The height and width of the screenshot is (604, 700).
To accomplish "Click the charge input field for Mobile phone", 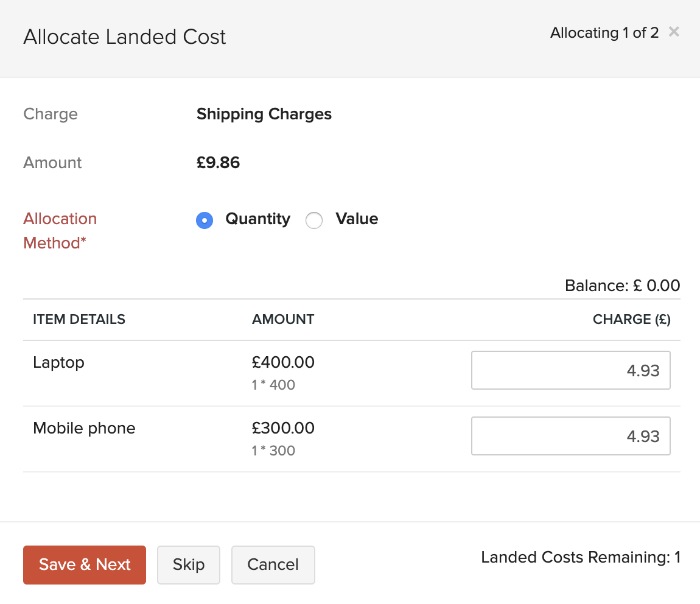I will [570, 436].
